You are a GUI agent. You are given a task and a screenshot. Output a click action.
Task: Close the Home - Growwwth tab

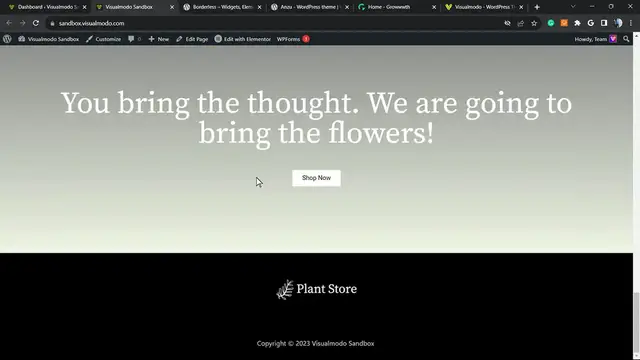click(434, 7)
